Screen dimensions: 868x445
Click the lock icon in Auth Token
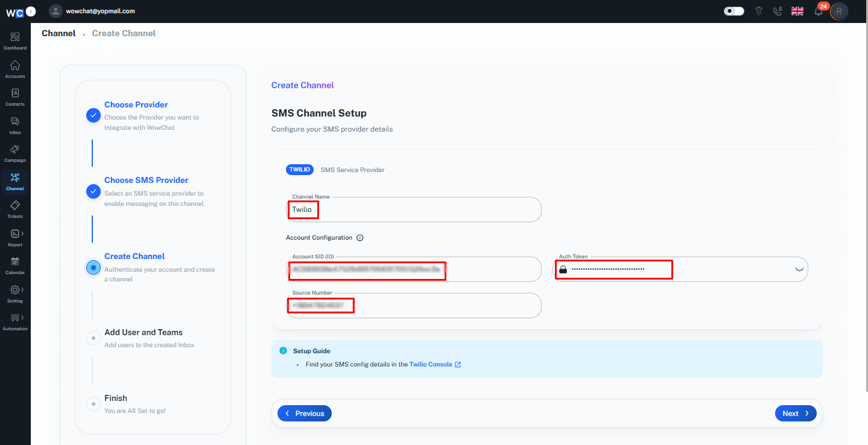click(x=563, y=269)
